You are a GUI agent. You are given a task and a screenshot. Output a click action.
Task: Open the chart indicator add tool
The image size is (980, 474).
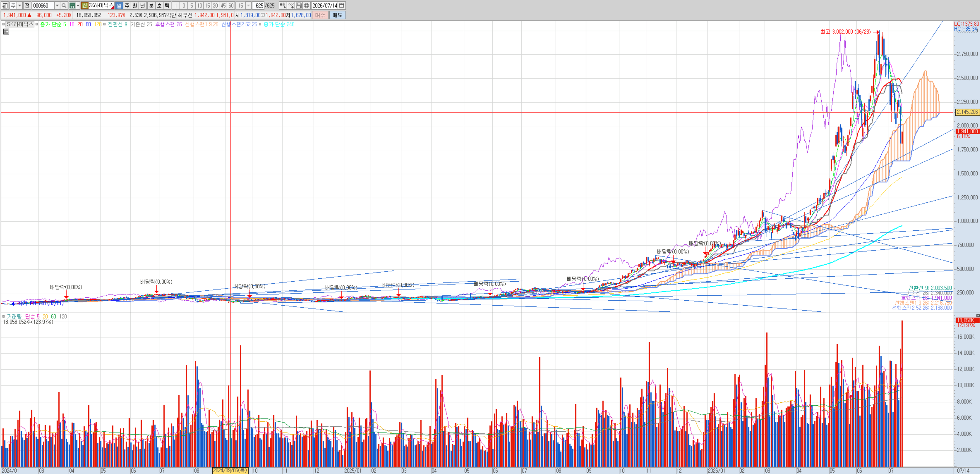(x=283, y=6)
